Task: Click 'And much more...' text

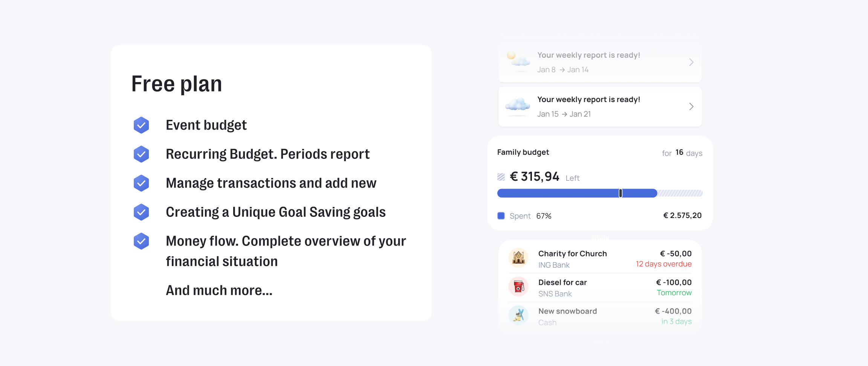Action: (x=219, y=290)
